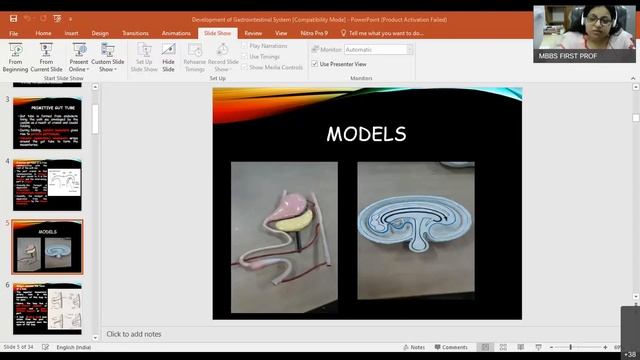This screenshot has height=360, width=640.
Task: Click zoom out minus button
Action: 551,347
